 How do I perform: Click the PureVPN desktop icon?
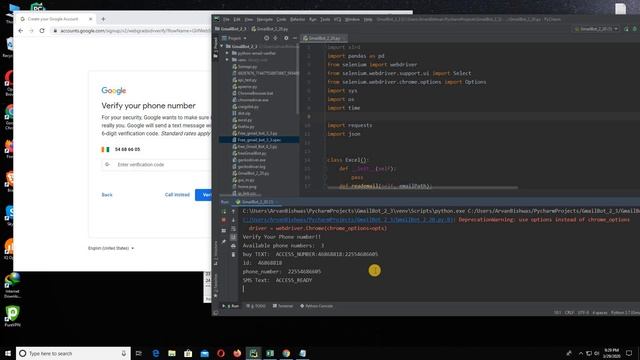coord(12,316)
